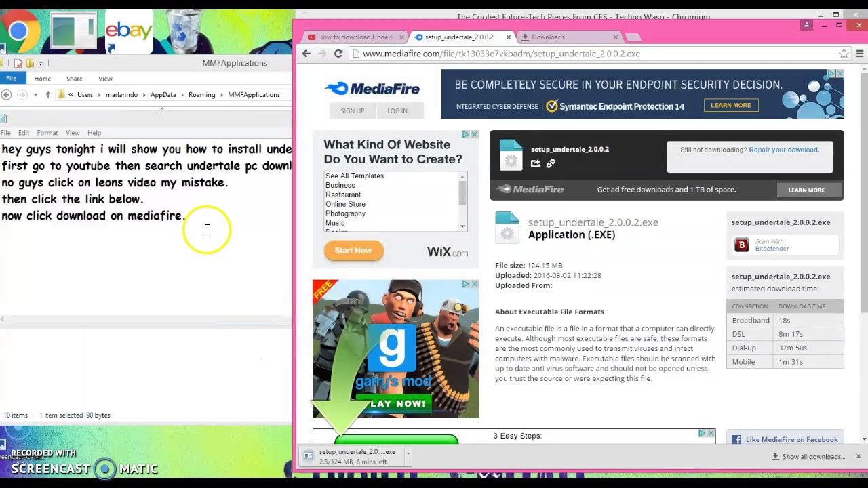Select Restaurant in the Wix template list
This screenshot has width=868, height=488.
(x=343, y=195)
